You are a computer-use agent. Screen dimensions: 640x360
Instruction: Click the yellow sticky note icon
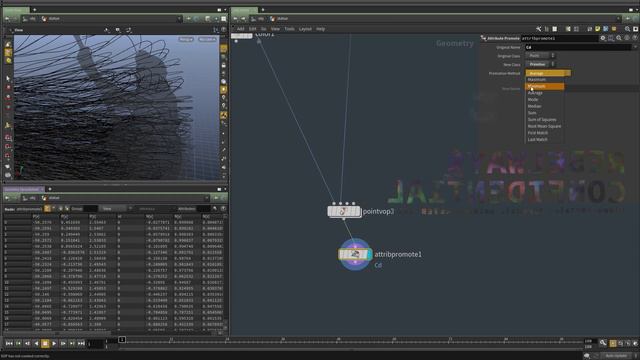(598, 29)
